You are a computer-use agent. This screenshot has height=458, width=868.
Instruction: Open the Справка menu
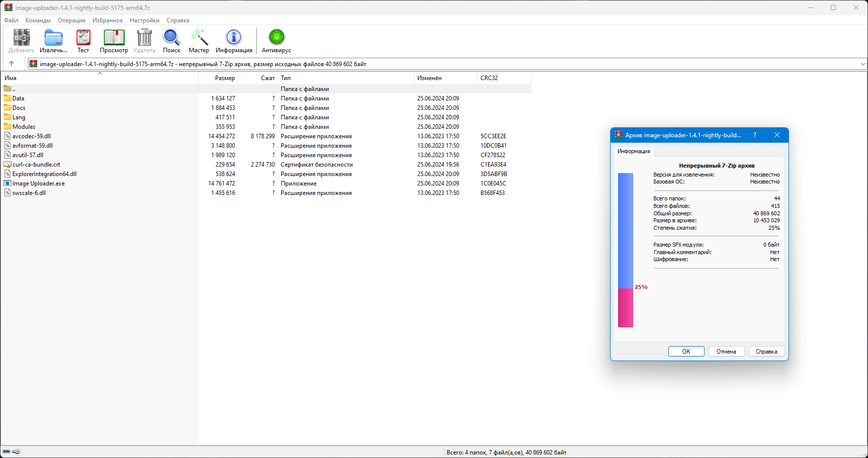178,20
